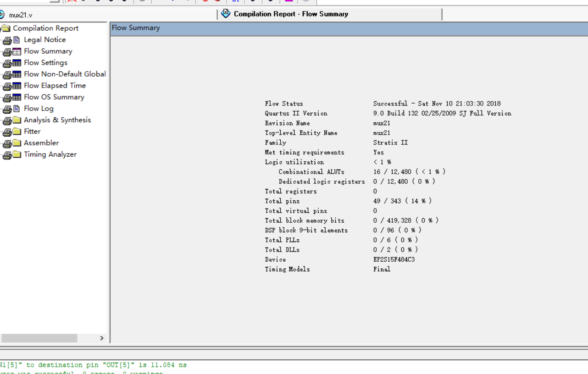The image size is (588, 374).
Task: Open the Flow Log entry
Action: [x=39, y=109]
